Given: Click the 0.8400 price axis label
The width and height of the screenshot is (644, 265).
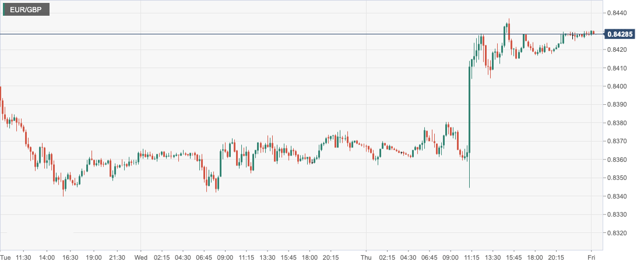Looking at the screenshot, I should pos(617,86).
